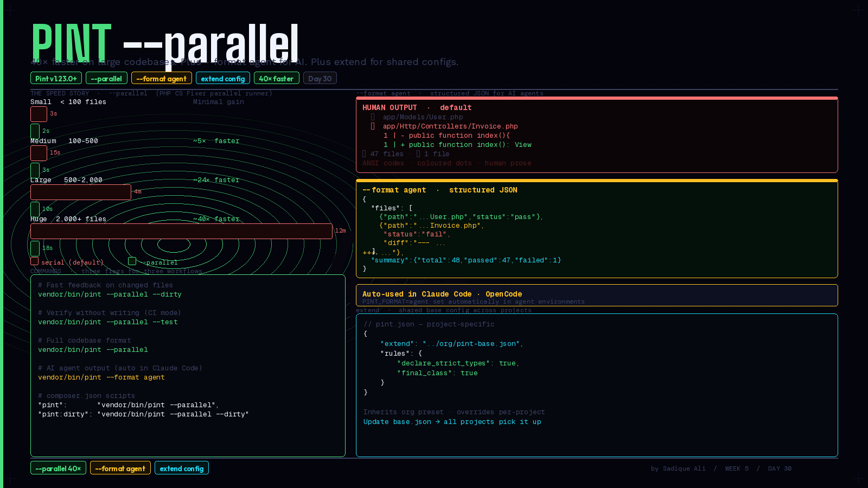Click the green 10s bar marker under Large

pyautogui.click(x=35, y=209)
